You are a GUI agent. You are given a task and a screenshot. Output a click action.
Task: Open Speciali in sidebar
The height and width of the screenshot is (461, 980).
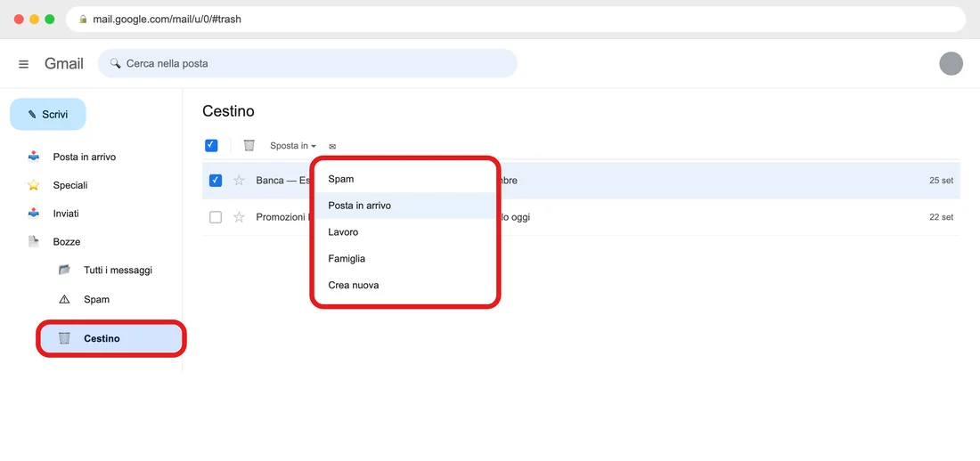70,185
